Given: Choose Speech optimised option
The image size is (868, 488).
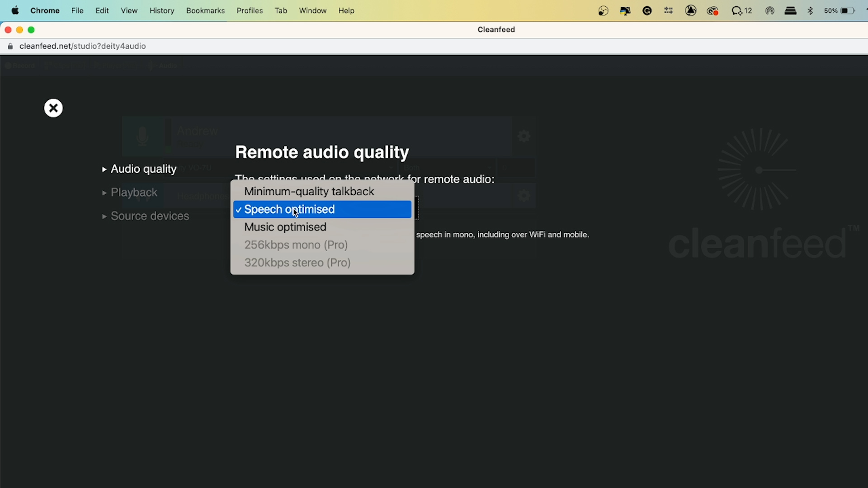Looking at the screenshot, I should 289,210.
